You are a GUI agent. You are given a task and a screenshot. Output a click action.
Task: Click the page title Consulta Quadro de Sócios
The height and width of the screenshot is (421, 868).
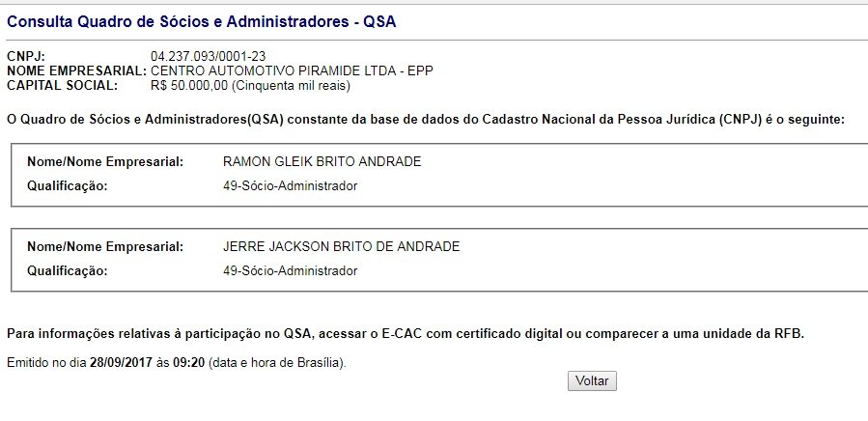[x=201, y=20]
